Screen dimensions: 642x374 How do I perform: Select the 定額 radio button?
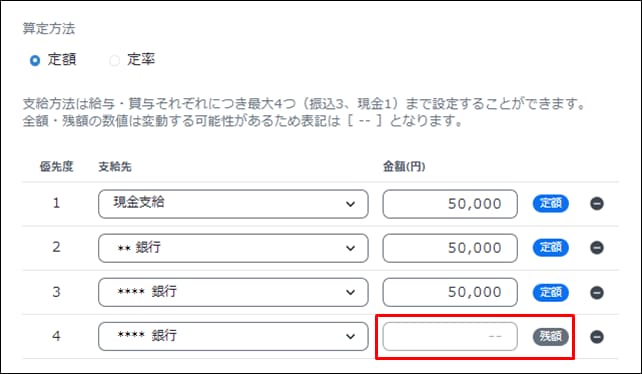(35, 61)
